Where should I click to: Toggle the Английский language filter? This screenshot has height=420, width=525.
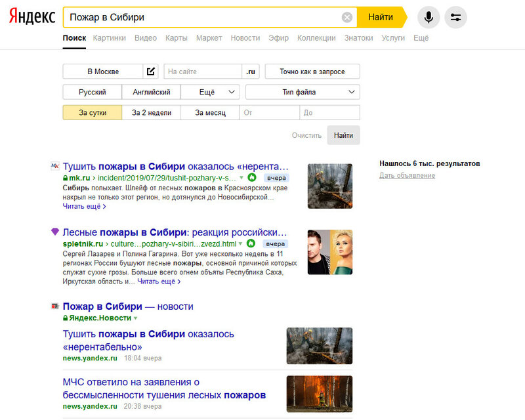(152, 92)
